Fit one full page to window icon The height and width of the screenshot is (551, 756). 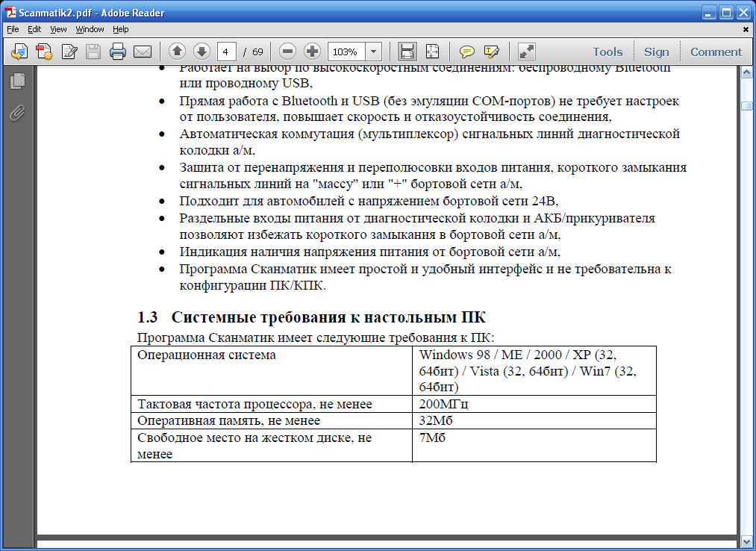pos(433,52)
